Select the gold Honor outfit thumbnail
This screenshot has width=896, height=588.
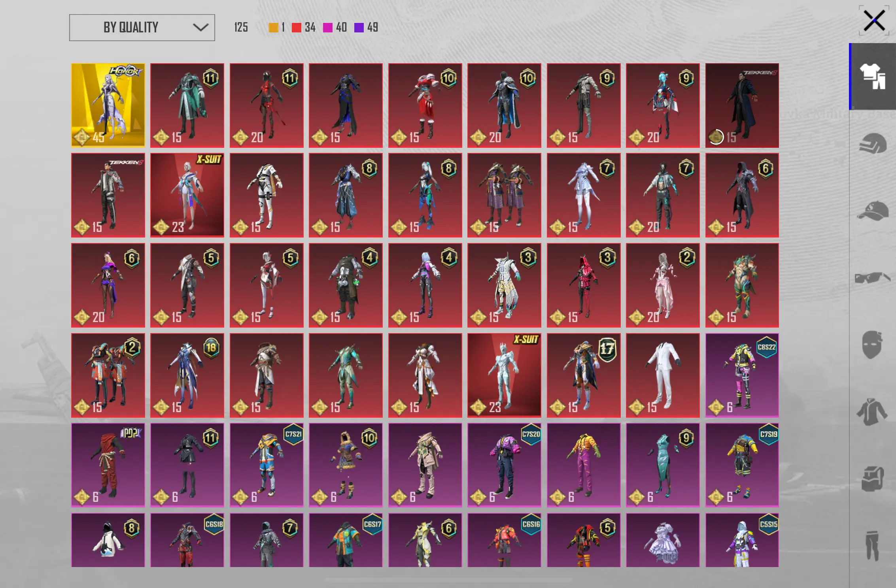pyautogui.click(x=108, y=105)
